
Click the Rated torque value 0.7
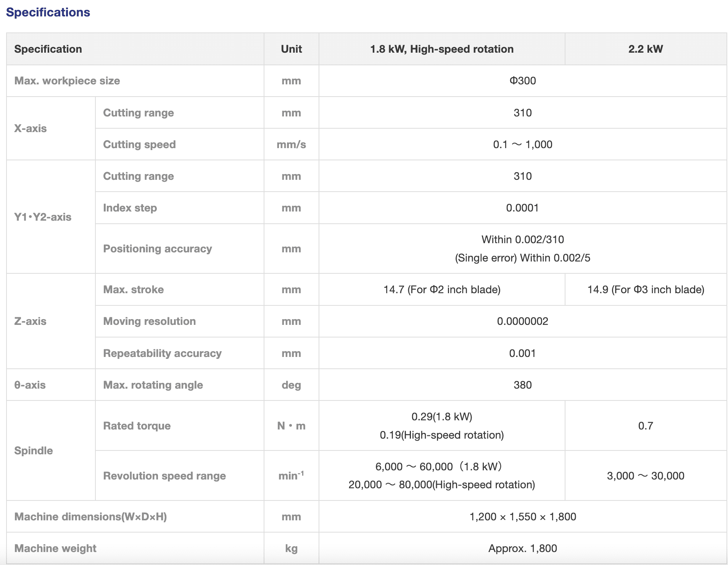click(x=646, y=426)
